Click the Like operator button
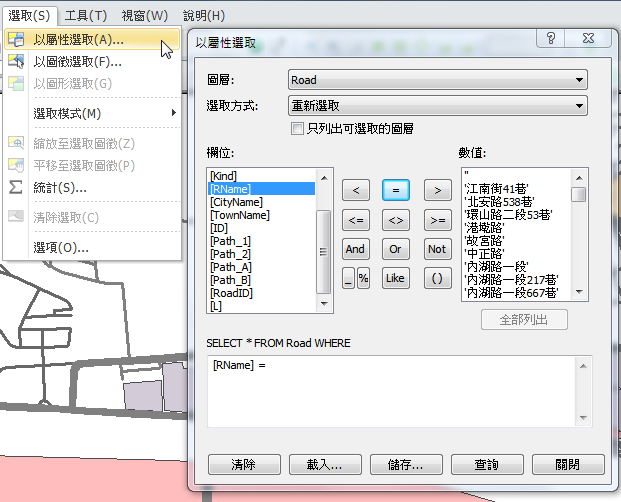 point(396,278)
